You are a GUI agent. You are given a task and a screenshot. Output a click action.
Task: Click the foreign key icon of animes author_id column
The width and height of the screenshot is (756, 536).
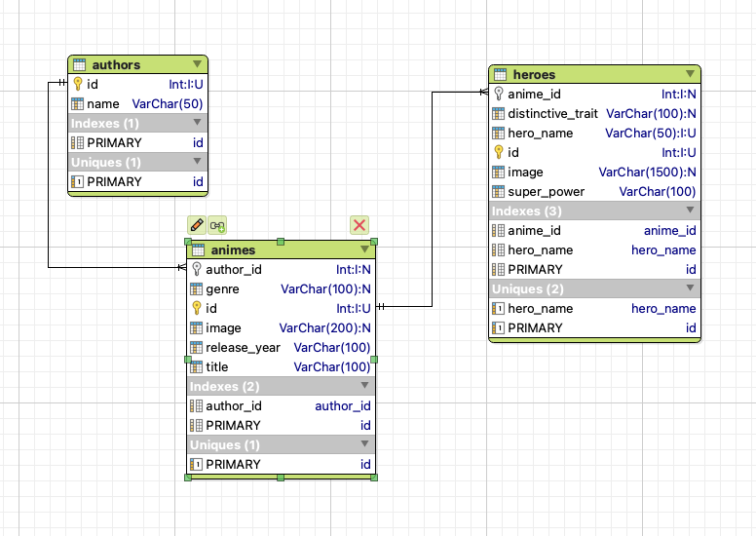196,269
